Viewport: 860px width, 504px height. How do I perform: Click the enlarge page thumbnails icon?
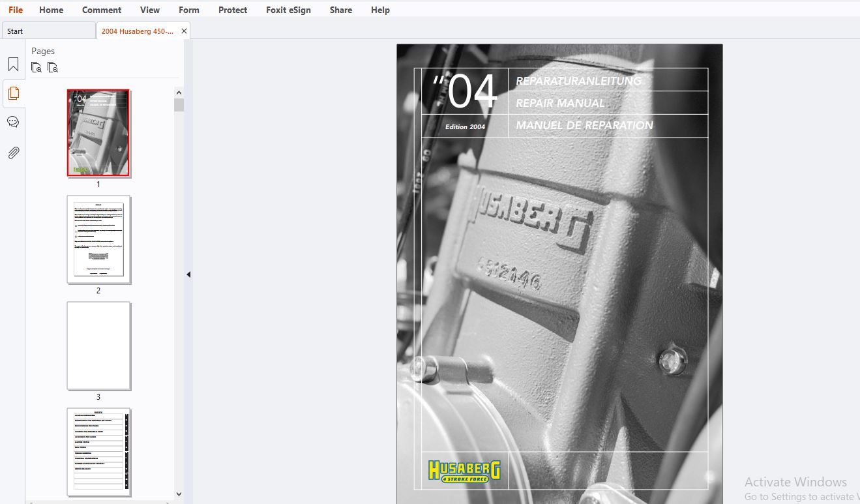(37, 67)
